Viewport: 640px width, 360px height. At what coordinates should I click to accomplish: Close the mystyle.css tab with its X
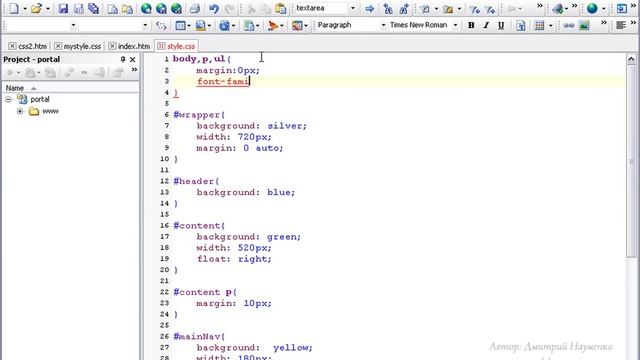(x=58, y=46)
